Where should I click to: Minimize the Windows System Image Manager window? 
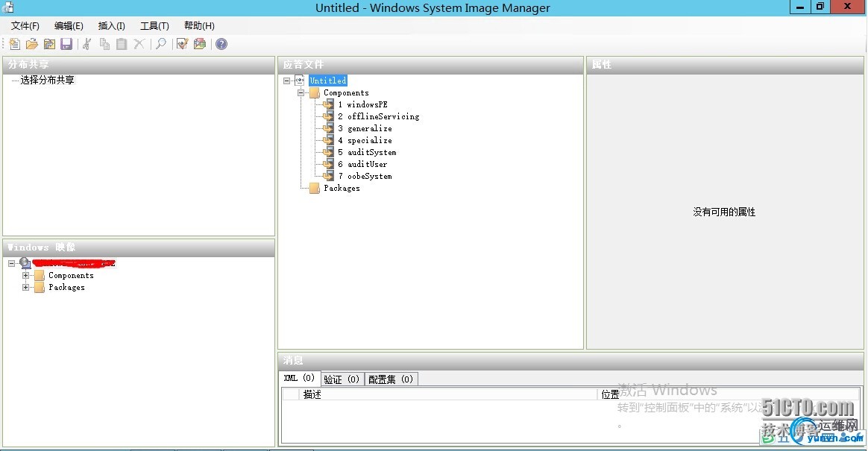[x=800, y=7]
